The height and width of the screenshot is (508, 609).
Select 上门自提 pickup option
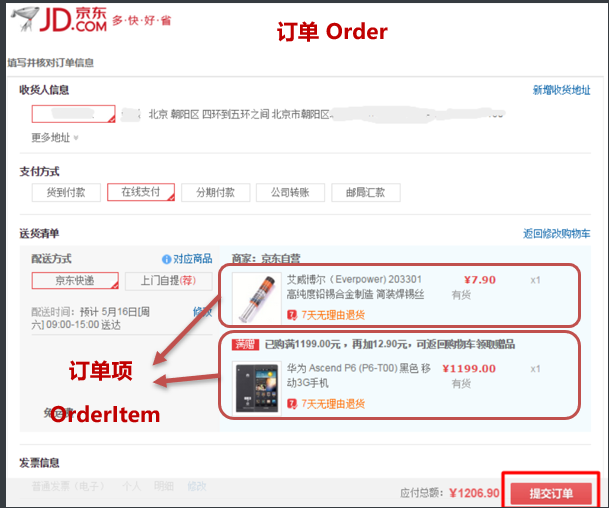pyautogui.click(x=169, y=280)
